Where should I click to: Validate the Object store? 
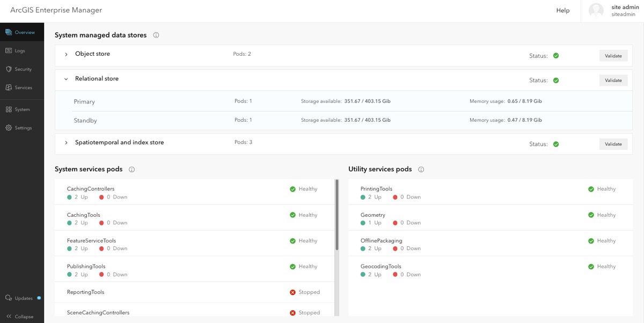coord(613,56)
